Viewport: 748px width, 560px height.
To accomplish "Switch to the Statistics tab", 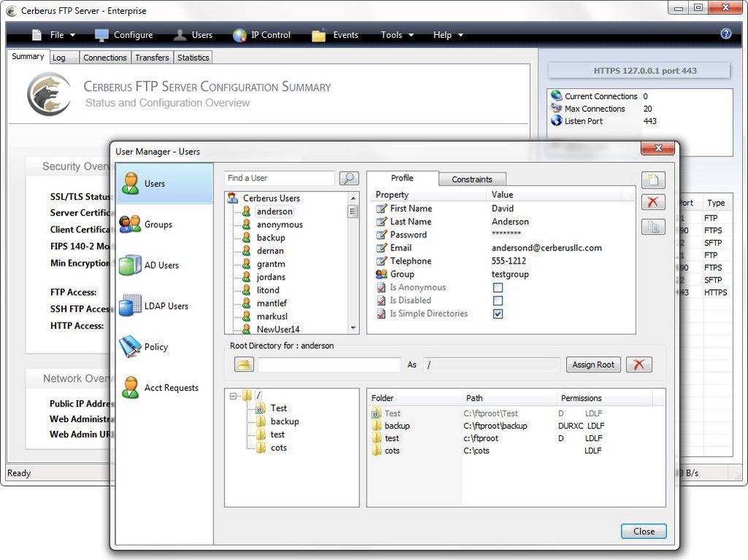I will point(193,58).
